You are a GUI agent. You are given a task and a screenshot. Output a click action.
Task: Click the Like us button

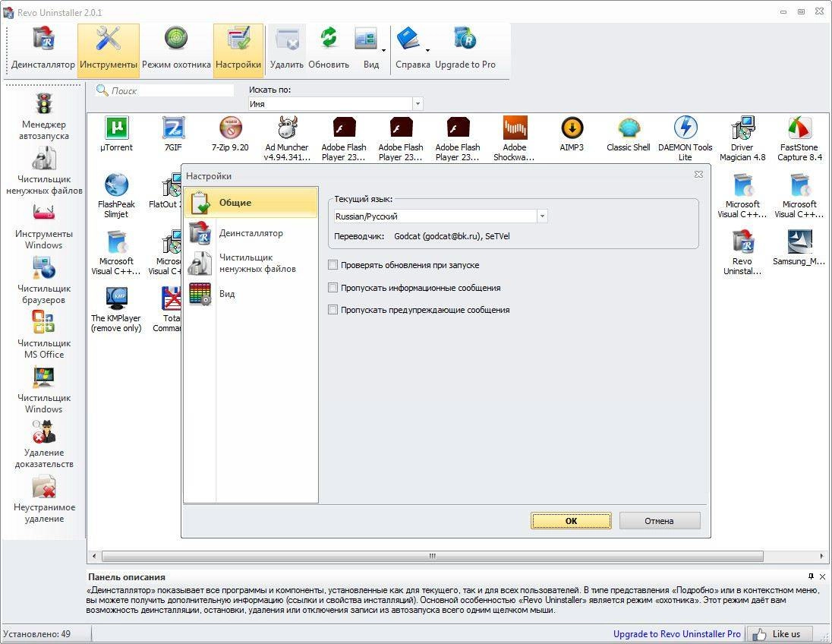point(780,634)
